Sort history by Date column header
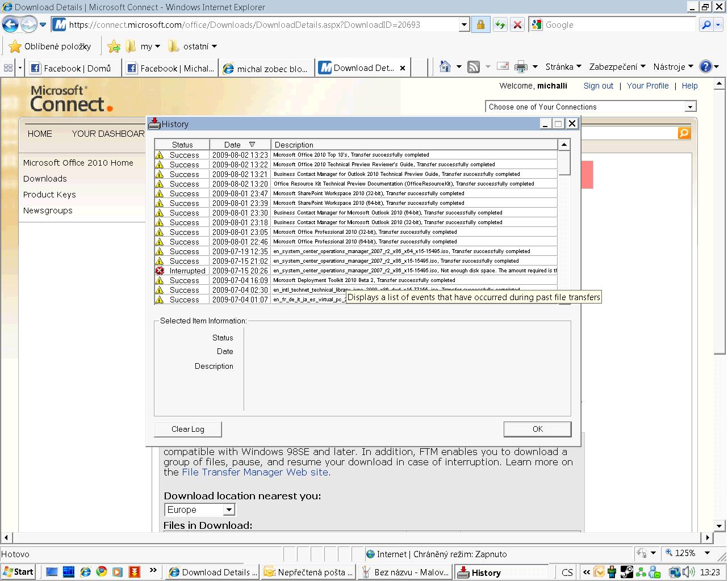 [x=240, y=145]
